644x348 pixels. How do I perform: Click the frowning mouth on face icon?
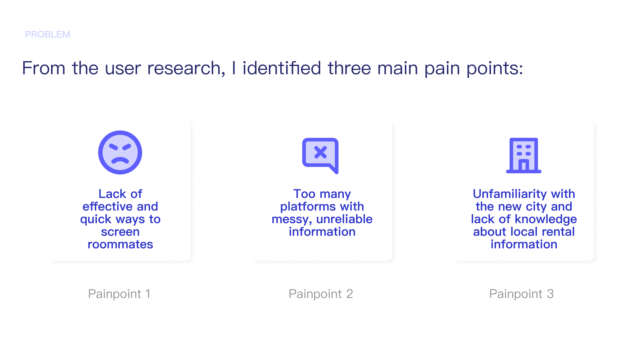(120, 160)
